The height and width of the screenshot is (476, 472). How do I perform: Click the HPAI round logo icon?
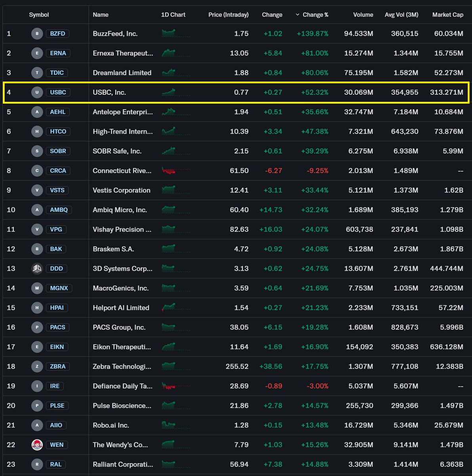37,308
